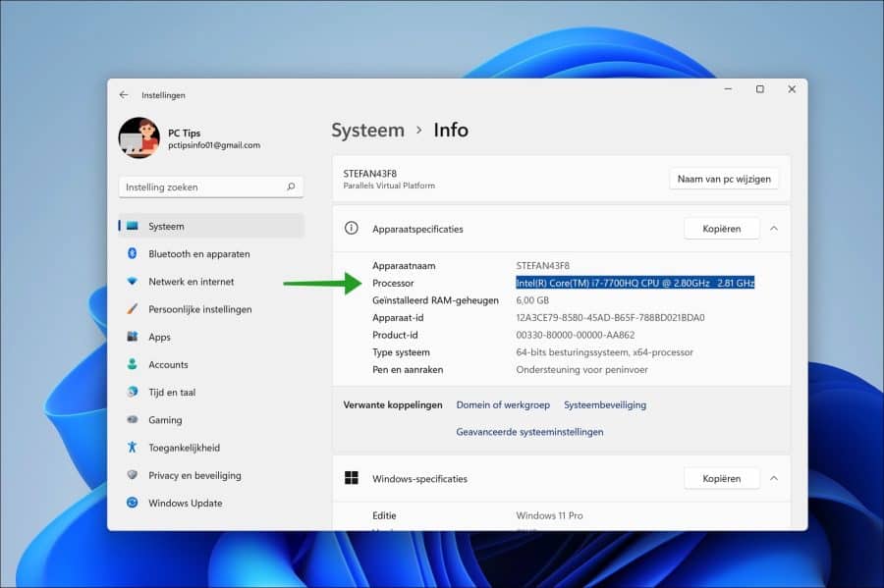Image resolution: width=884 pixels, height=588 pixels.
Task: Click the Tijd en taal globe icon
Action: click(133, 392)
